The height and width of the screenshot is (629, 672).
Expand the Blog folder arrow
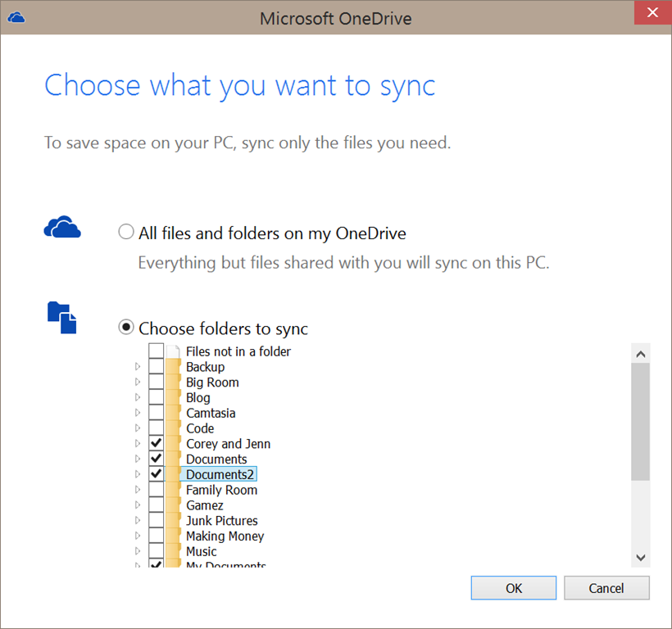138,397
